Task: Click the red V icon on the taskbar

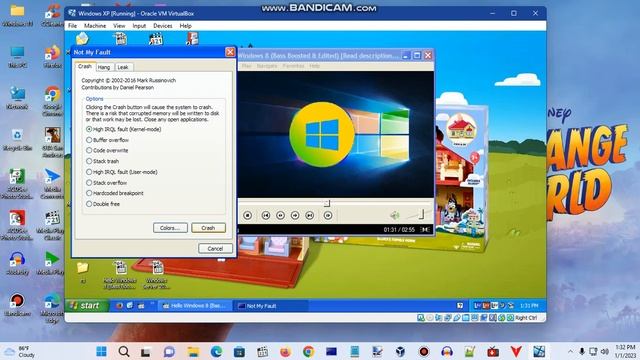Action: click(x=516, y=351)
